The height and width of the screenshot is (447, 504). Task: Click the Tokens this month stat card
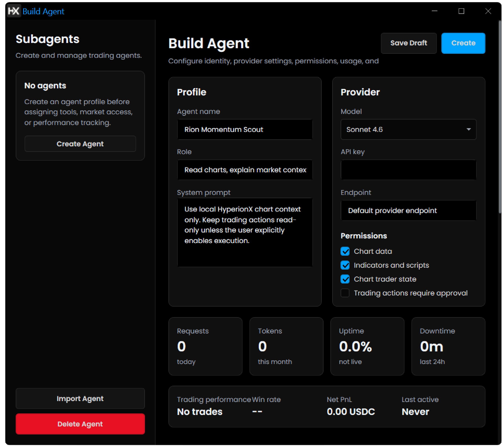click(286, 346)
